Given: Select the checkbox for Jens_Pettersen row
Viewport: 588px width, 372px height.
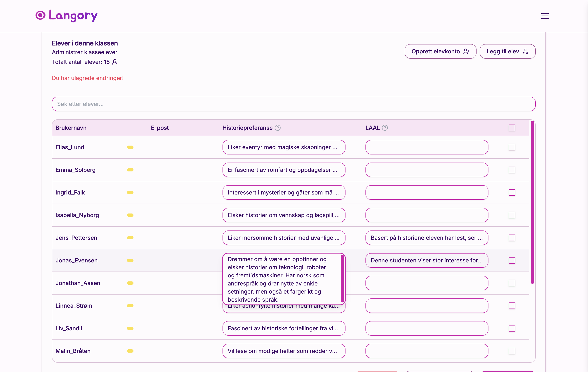Looking at the screenshot, I should pyautogui.click(x=511, y=238).
